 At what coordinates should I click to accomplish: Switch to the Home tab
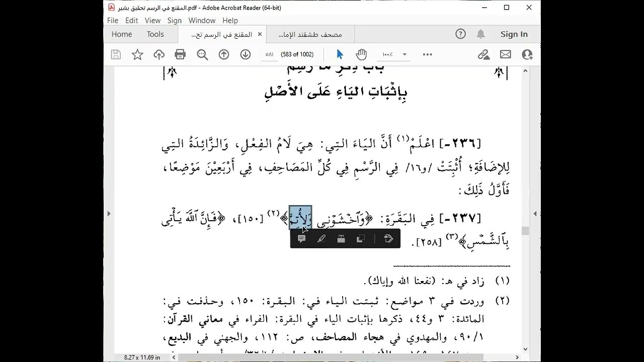click(122, 34)
